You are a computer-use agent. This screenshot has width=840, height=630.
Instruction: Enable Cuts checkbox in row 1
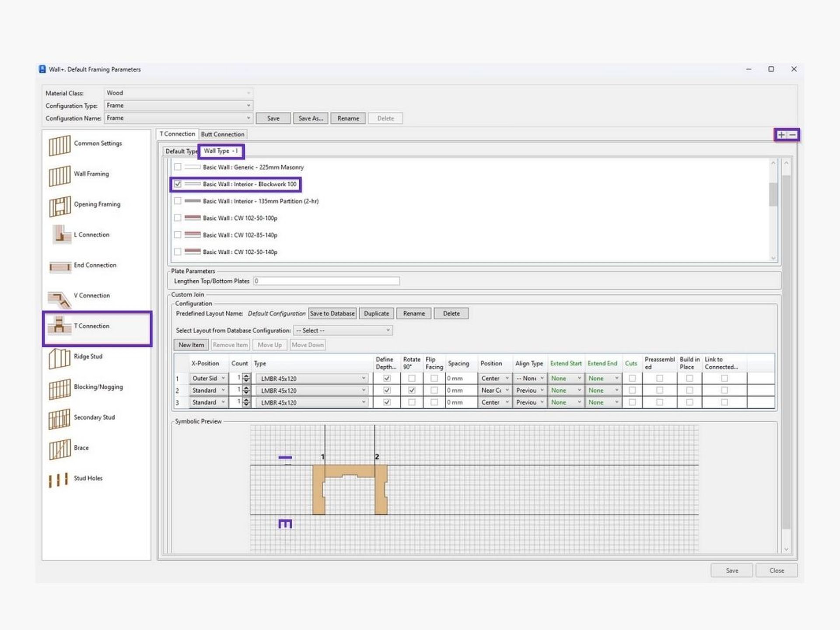pos(632,378)
